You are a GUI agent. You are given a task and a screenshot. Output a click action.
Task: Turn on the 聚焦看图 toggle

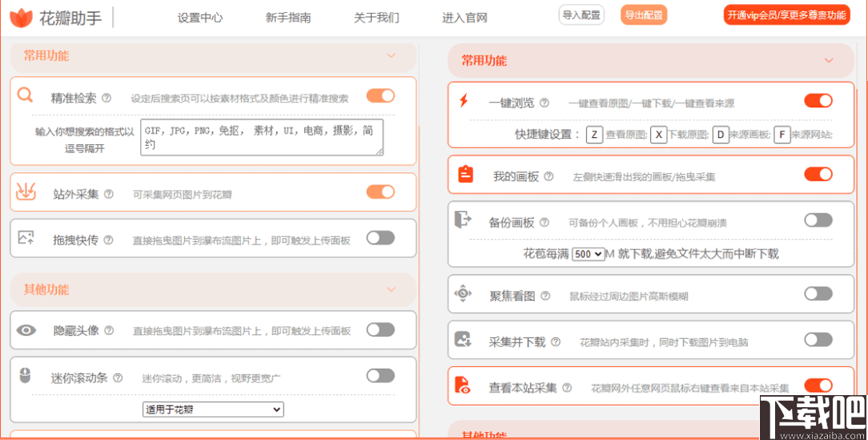pyautogui.click(x=818, y=293)
